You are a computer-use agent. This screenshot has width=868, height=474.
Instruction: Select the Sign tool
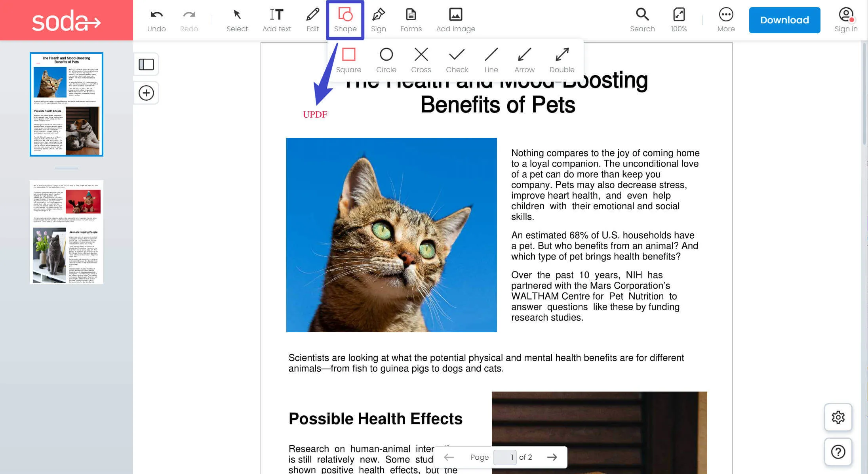(378, 20)
